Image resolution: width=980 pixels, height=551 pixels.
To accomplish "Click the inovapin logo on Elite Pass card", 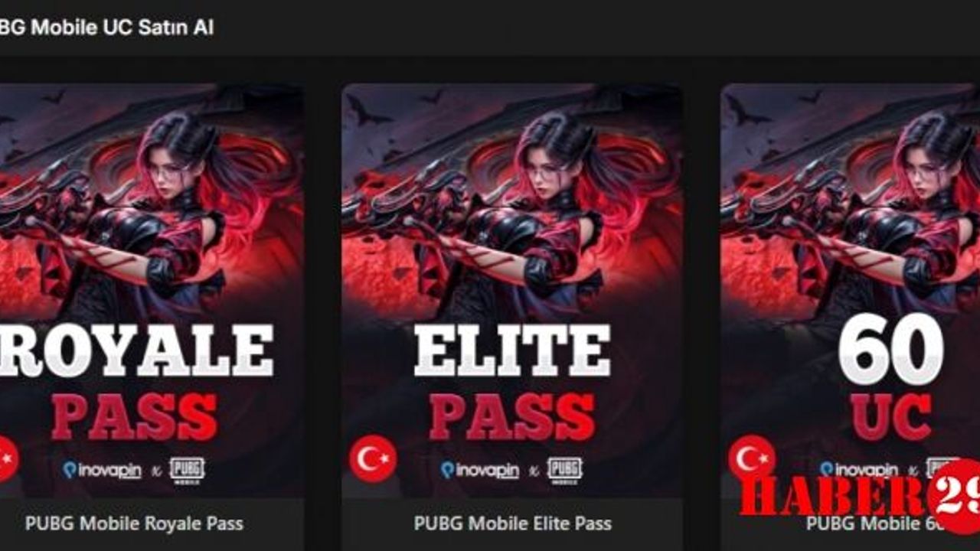I will (x=479, y=470).
